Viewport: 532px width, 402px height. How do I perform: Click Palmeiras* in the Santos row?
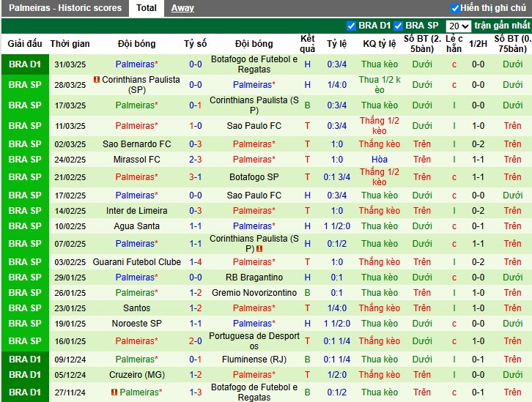click(x=254, y=308)
